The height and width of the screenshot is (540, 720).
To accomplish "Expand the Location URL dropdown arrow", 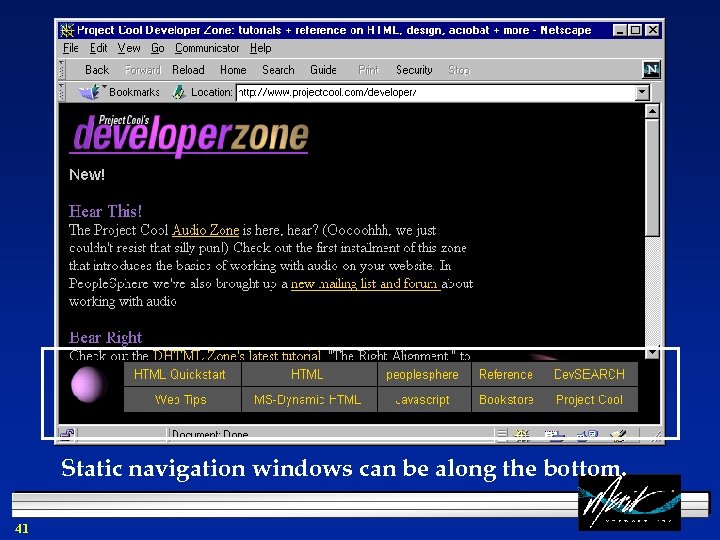I will (642, 92).
